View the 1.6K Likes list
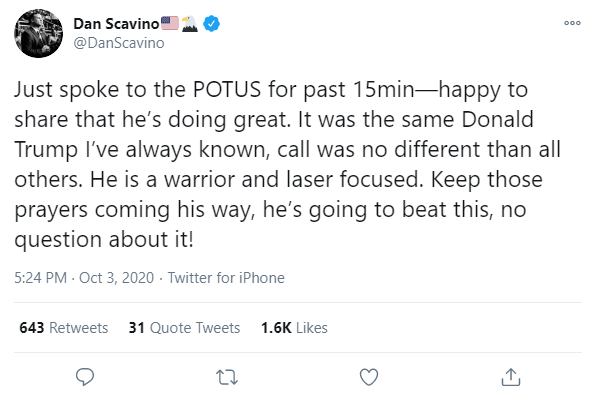This screenshot has width=594, height=398. 294,328
